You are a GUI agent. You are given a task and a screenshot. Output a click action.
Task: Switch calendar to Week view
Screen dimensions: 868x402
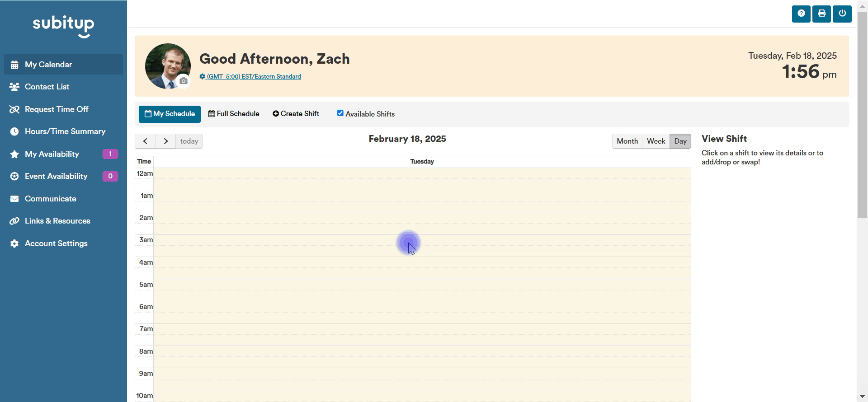pyautogui.click(x=656, y=141)
